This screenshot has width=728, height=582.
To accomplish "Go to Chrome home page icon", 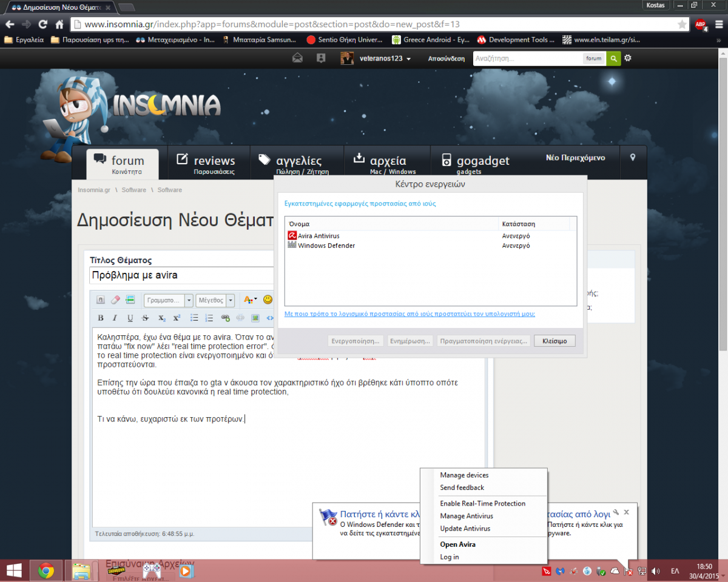I will point(59,25).
